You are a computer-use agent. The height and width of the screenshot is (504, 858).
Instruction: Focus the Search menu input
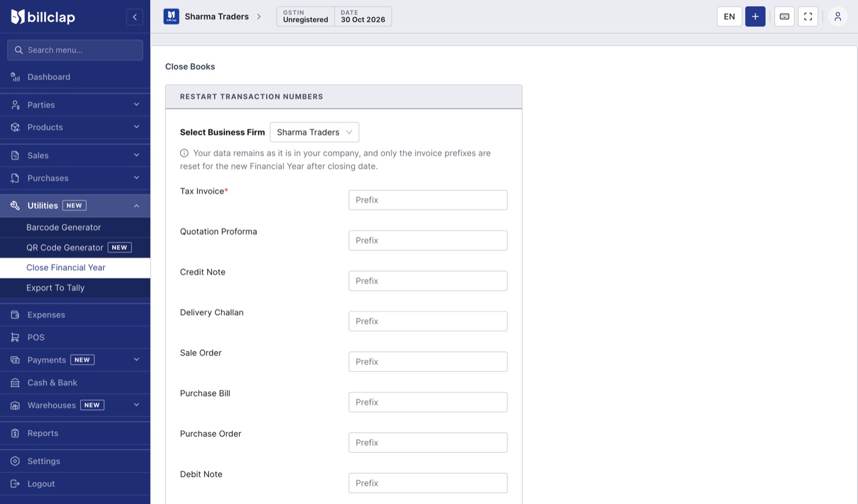pyautogui.click(x=75, y=50)
